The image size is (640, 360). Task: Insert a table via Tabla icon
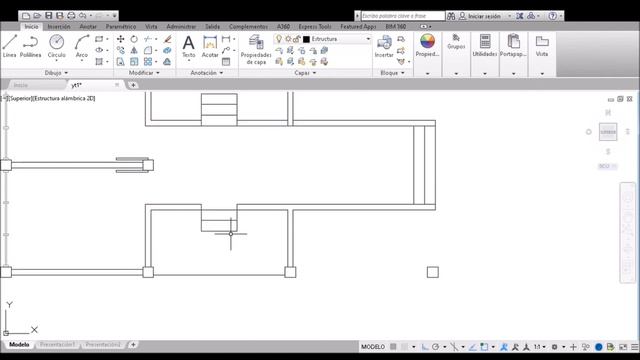pyautogui.click(x=226, y=62)
